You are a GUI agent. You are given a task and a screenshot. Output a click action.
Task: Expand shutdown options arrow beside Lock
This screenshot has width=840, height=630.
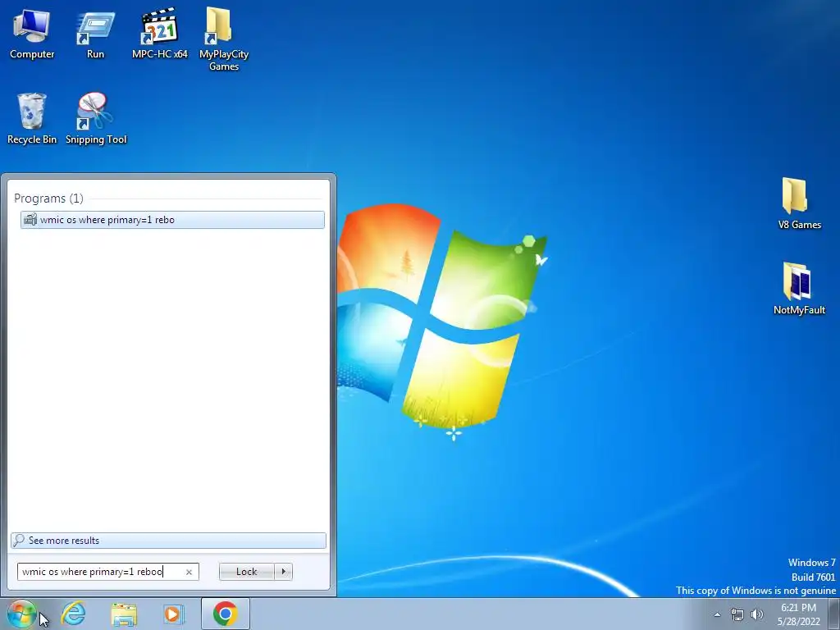[283, 572]
